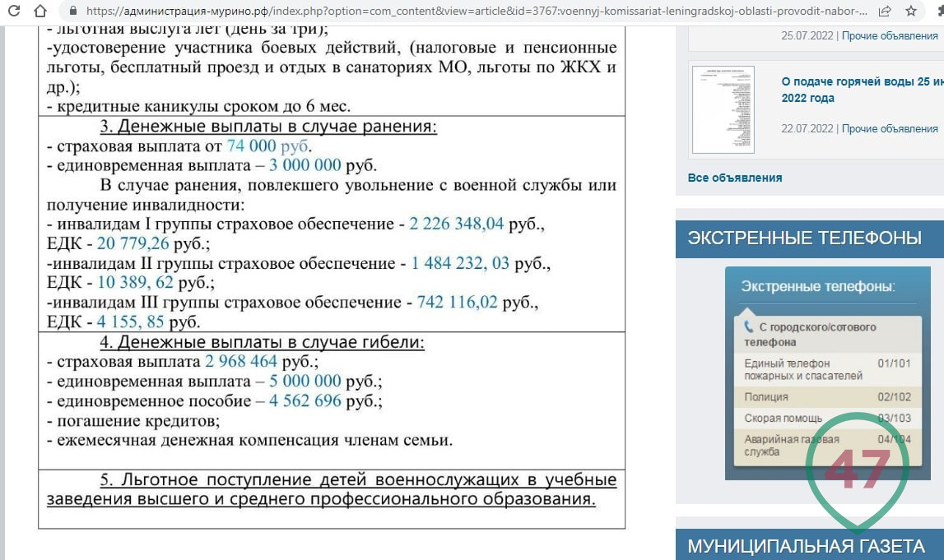Go to the browser home page

(40, 12)
